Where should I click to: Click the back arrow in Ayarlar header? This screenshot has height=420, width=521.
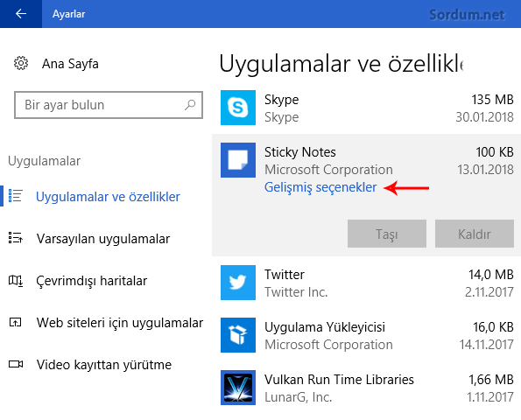pos(21,14)
